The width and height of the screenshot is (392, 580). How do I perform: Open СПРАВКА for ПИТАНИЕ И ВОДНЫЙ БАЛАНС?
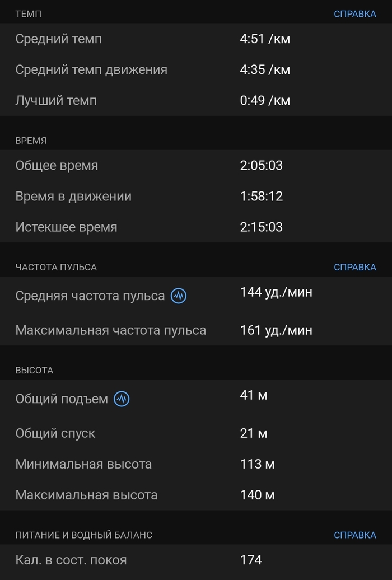[x=354, y=535]
